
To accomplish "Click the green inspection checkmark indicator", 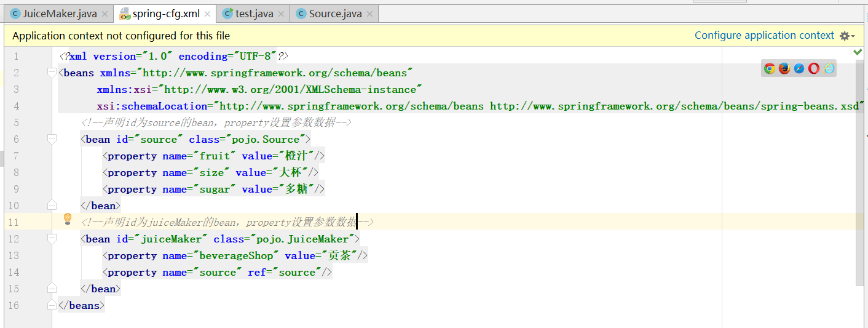I will (x=858, y=53).
